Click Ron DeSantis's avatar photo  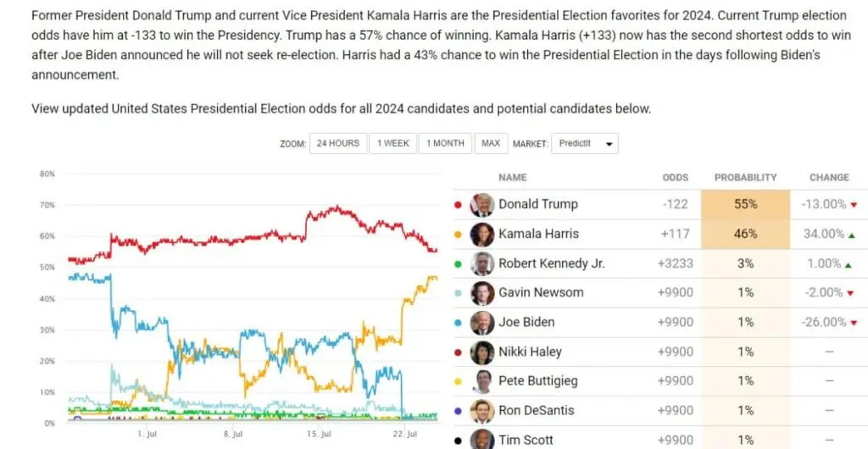[482, 411]
